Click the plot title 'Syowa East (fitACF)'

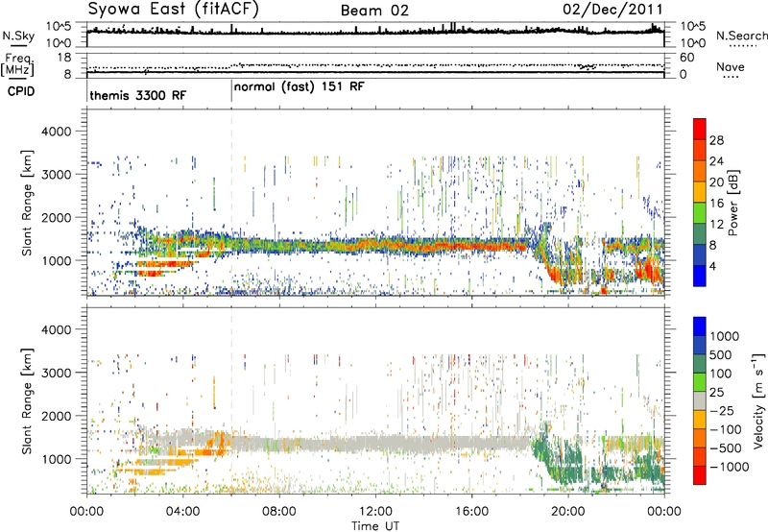tap(174, 9)
